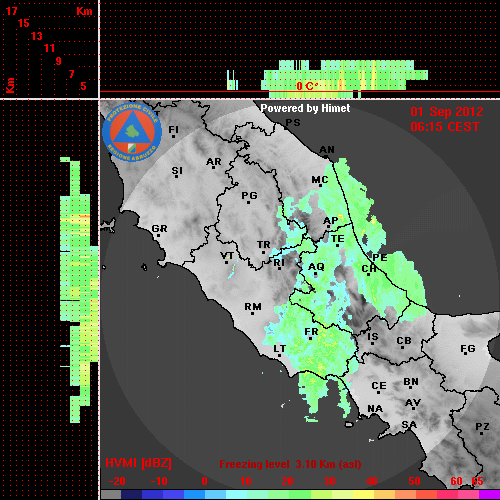Click the '-20' dBZ scale value
The height and width of the screenshot is (500, 500).
point(117,481)
